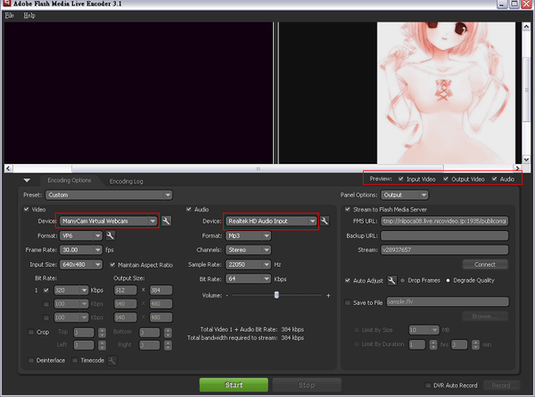Open the video bit rate 320 Kbps dropdown
The height and width of the screenshot is (397, 535).
[71, 290]
